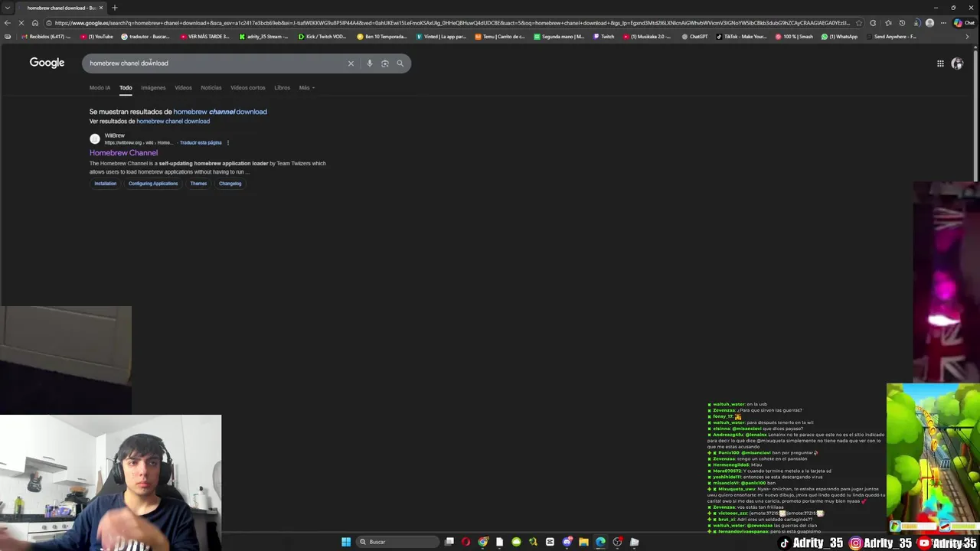Stop loading the current page
The height and width of the screenshot is (551, 980).
(x=21, y=23)
